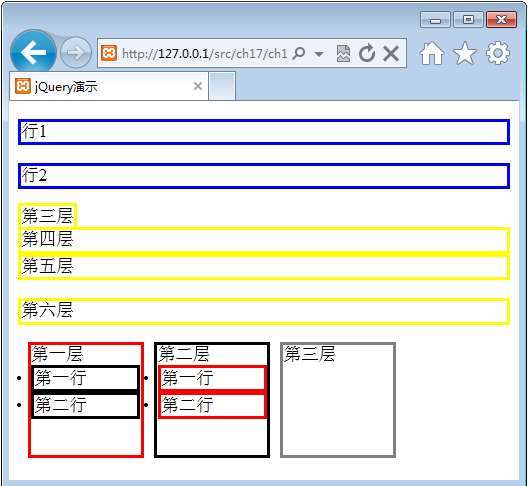Image resolution: width=528 pixels, height=486 pixels.
Task: Stop loading with the X icon
Action: (391, 53)
